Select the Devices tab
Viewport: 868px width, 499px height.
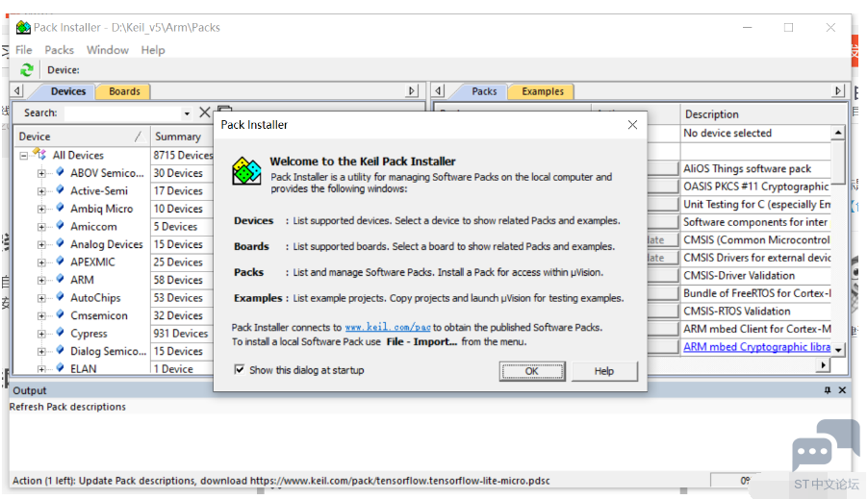coord(68,91)
